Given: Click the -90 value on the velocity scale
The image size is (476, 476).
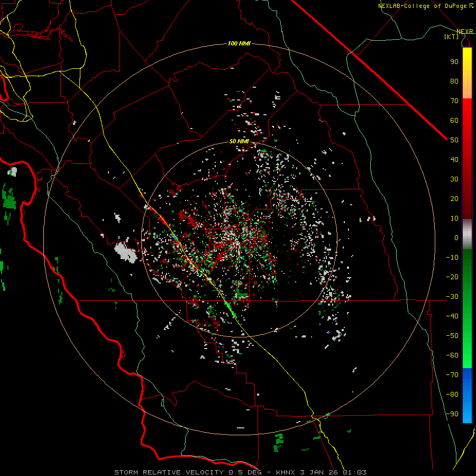Looking at the screenshot, I should coord(452,414).
